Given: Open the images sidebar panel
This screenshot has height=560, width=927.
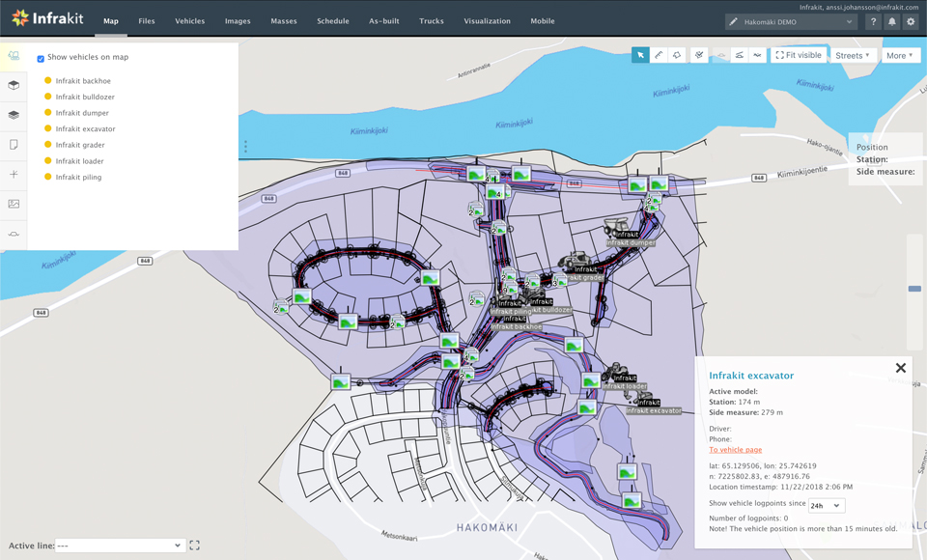Looking at the screenshot, I should pyautogui.click(x=14, y=204).
